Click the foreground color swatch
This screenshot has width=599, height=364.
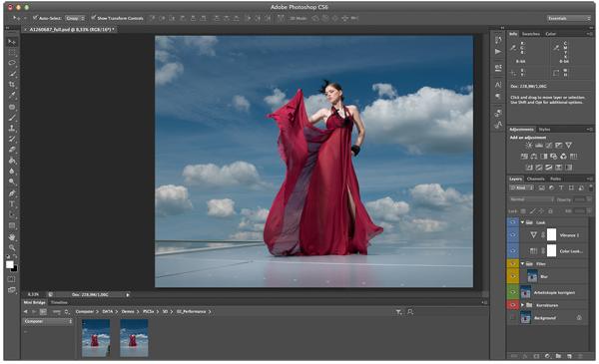pyautogui.click(x=10, y=264)
